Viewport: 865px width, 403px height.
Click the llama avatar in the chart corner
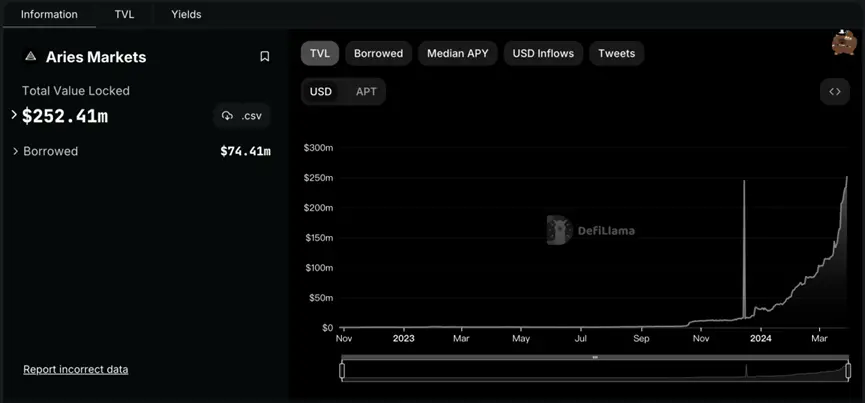(x=843, y=42)
